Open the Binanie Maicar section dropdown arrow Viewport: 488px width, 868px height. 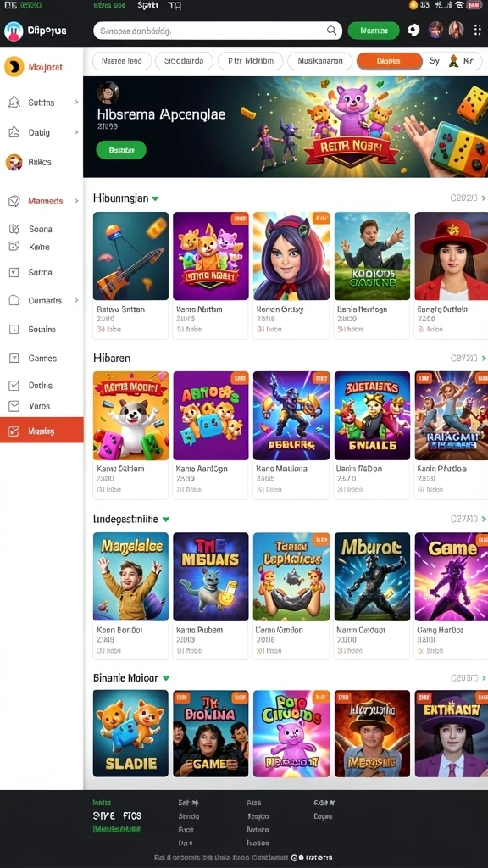[x=165, y=678]
